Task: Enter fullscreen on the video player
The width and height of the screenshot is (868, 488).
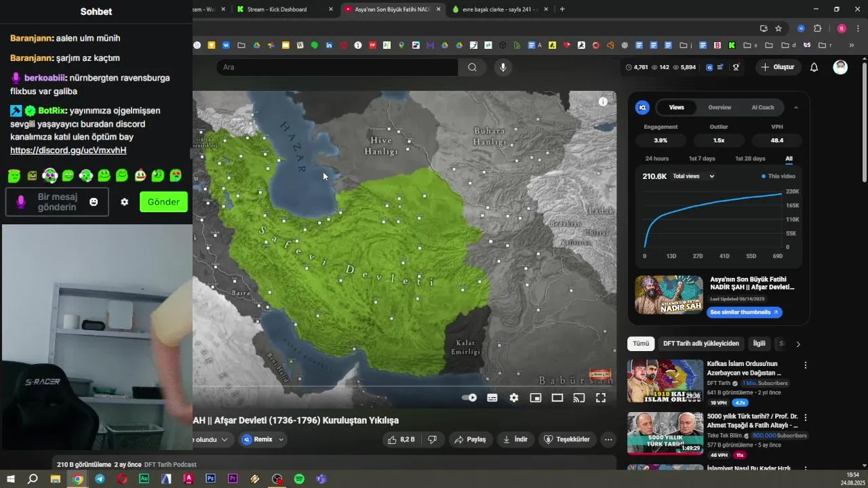Action: coord(601,398)
